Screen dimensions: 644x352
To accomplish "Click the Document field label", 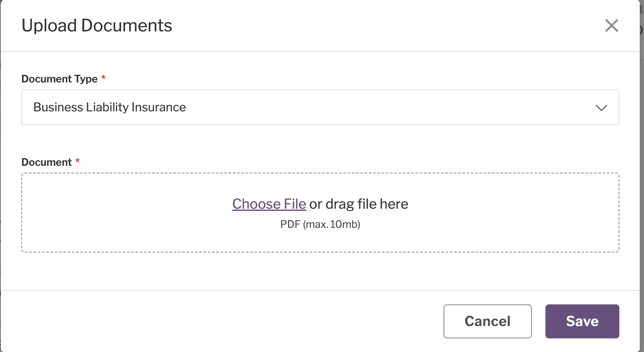I will 47,162.
